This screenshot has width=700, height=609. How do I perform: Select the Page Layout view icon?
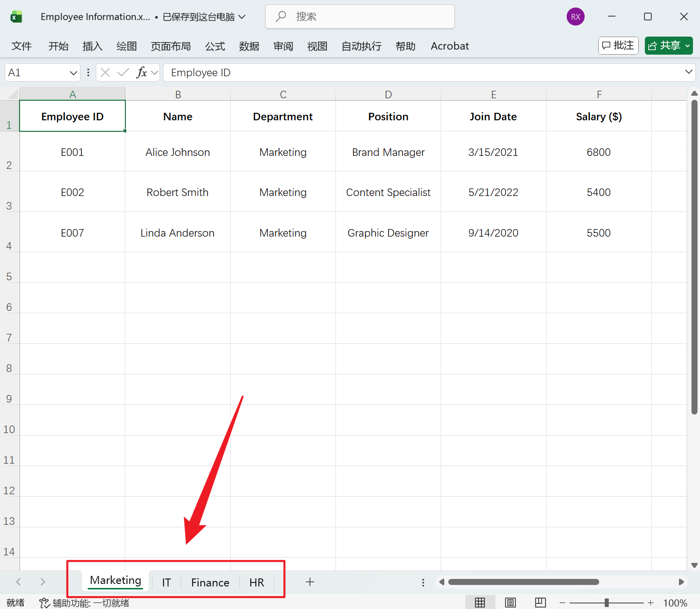510,602
